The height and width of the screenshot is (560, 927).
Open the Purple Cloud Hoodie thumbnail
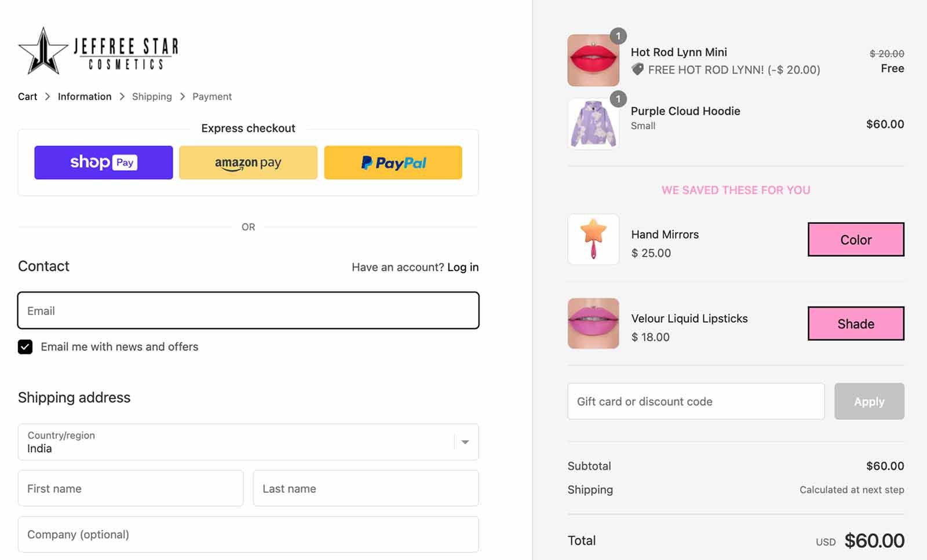(593, 124)
